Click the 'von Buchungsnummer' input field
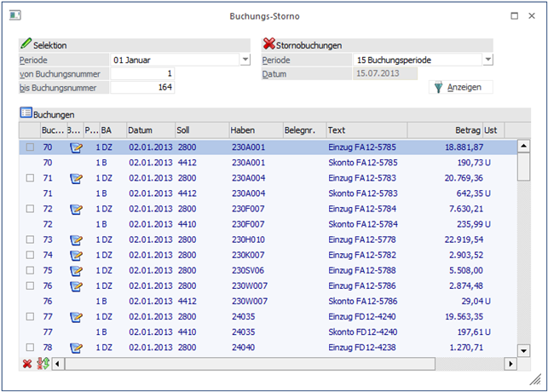The image size is (548, 392). coord(142,74)
